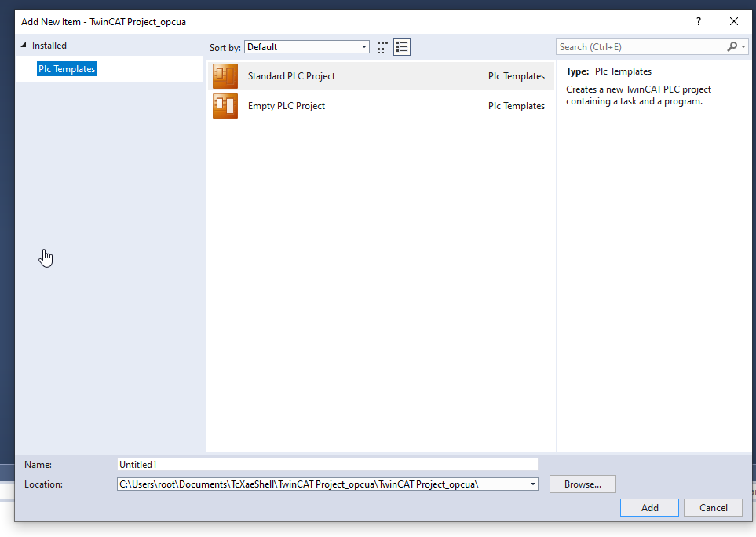Click the Add button
Image resolution: width=756 pixels, height=537 pixels.
(x=649, y=508)
